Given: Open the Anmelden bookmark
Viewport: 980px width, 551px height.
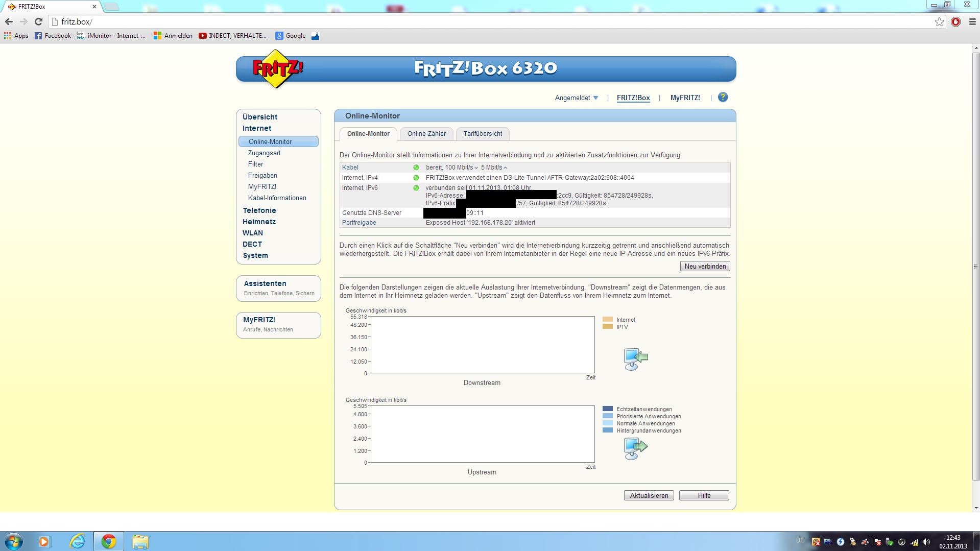Looking at the screenshot, I should (173, 36).
